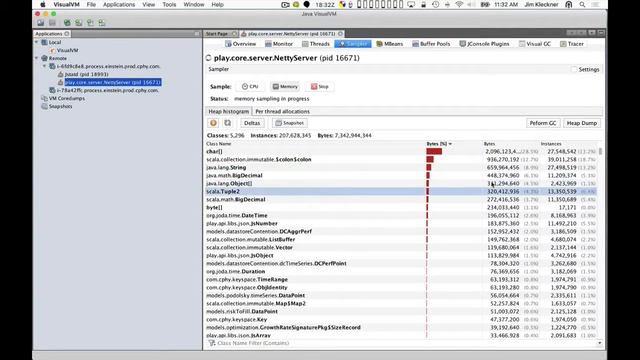Open the Tools menu
The width and height of the screenshot is (640, 360).
(169, 4)
